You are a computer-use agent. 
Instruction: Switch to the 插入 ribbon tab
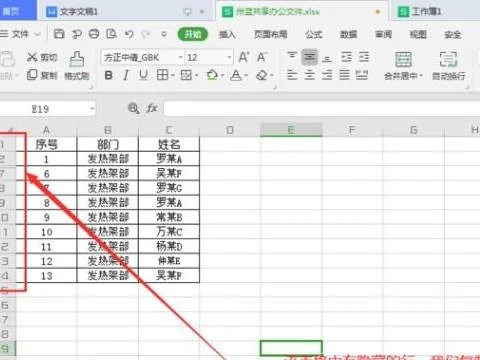227,34
